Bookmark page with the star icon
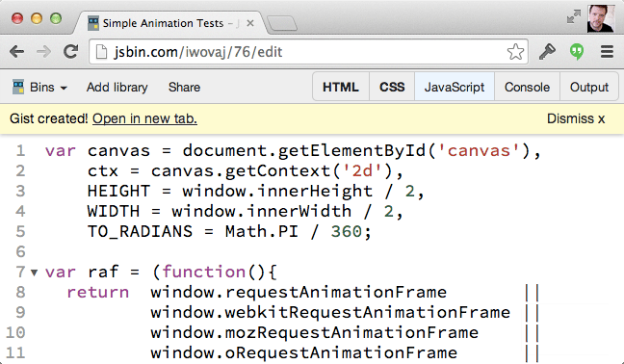Viewport: 624px width, 364px height. click(x=515, y=52)
